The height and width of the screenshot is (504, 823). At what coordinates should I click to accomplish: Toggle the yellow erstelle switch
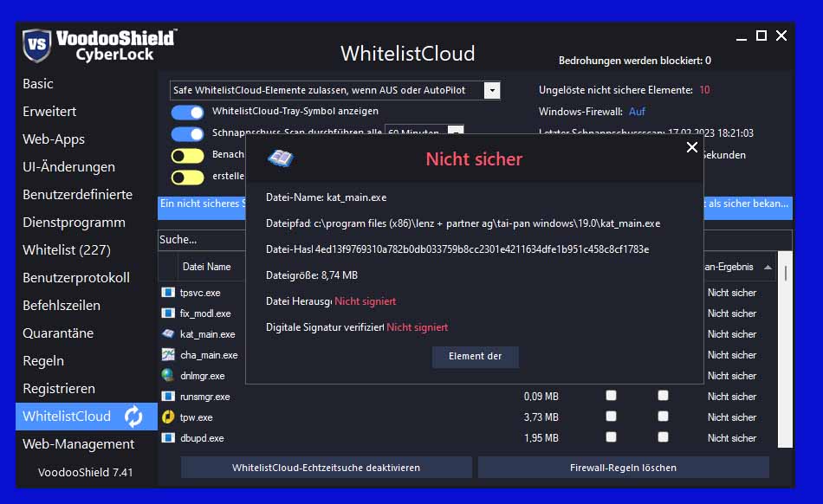click(x=187, y=178)
